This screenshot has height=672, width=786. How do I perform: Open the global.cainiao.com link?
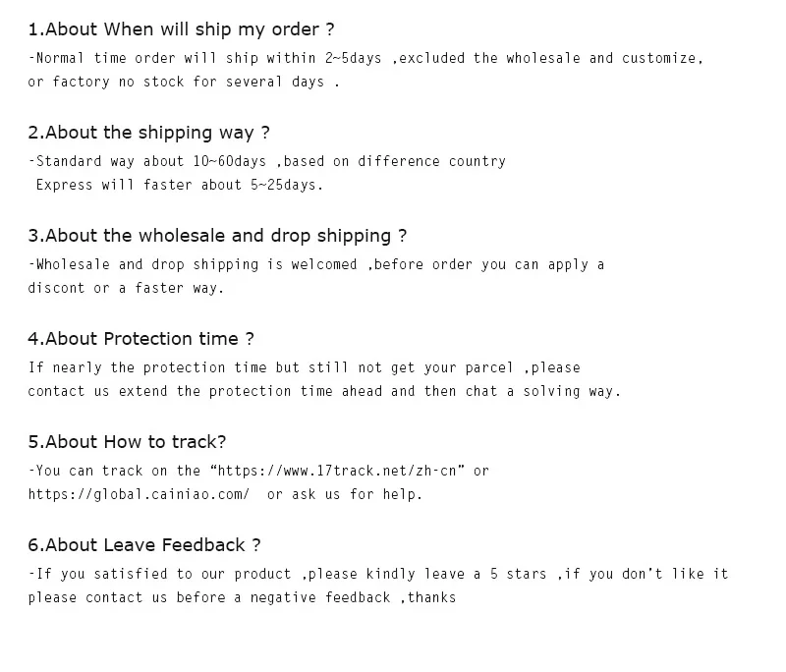139,494
